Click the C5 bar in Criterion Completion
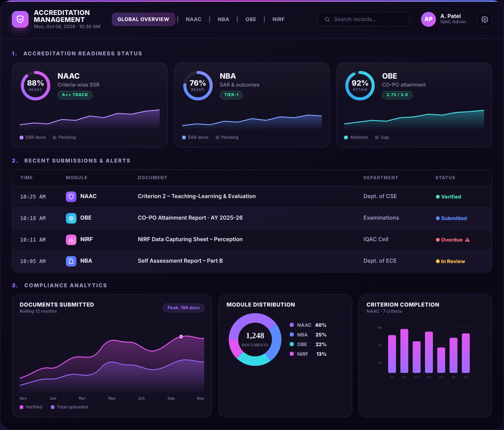The width and height of the screenshot is (504, 430). (x=441, y=360)
